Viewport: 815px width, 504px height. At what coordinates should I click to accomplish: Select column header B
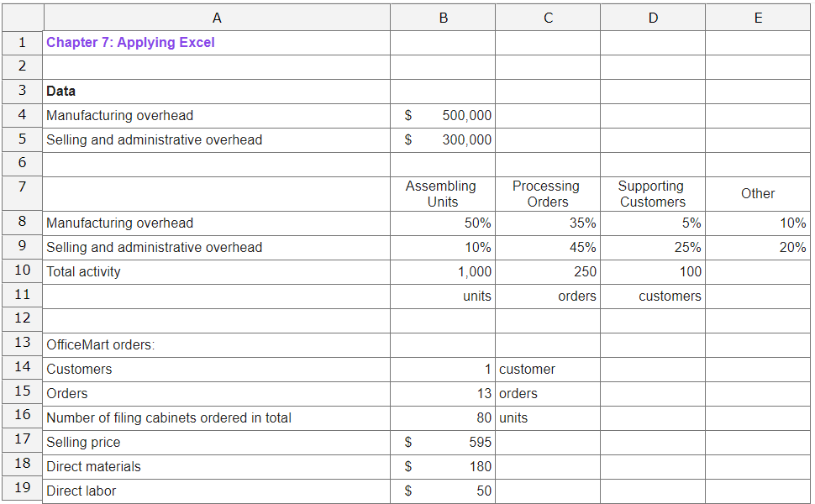coord(443,17)
